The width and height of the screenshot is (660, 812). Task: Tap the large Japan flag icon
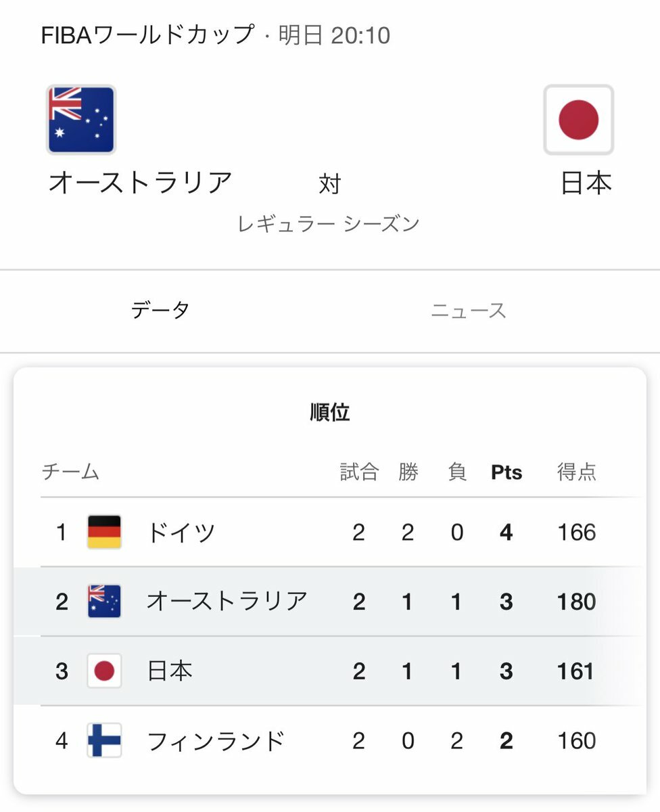coord(578,119)
